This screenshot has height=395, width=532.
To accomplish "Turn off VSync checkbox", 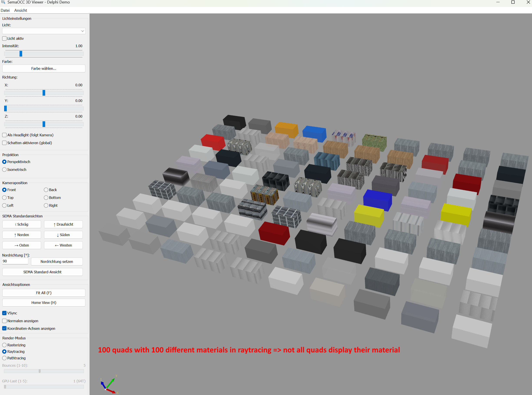I will tap(4, 313).
